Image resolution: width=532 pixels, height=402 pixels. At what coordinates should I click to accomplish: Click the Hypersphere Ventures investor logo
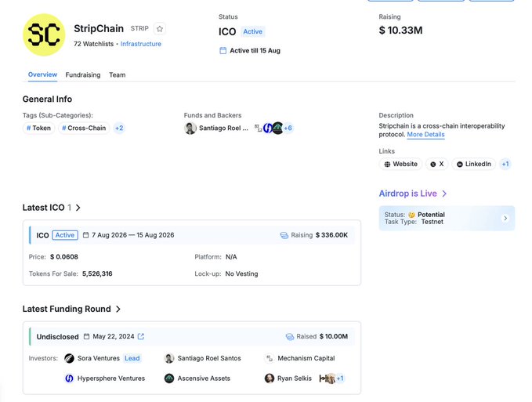click(x=69, y=378)
